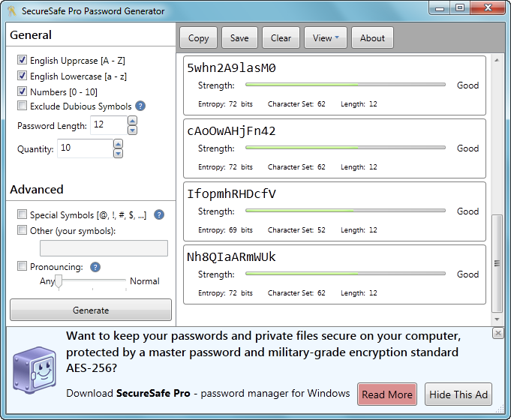Click Hide This Ad button
Image resolution: width=511 pixels, height=420 pixels.
point(458,394)
